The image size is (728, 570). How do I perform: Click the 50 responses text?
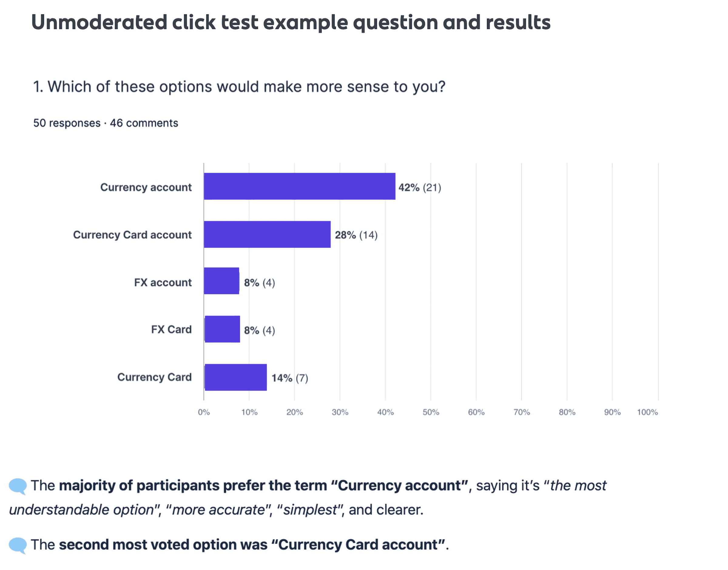[x=67, y=123]
